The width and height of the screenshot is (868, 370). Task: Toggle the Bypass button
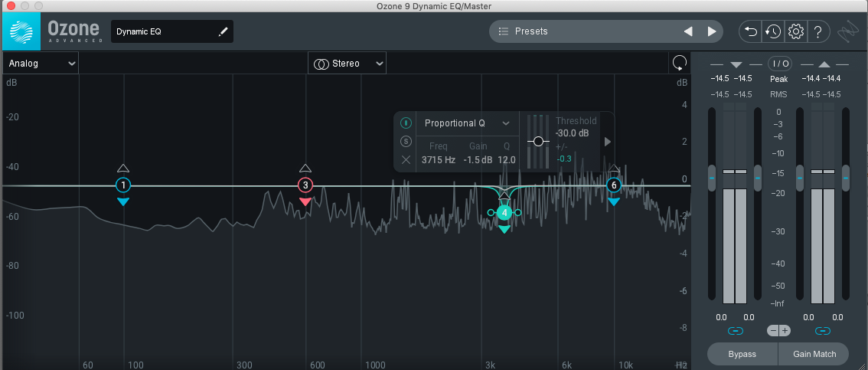pyautogui.click(x=742, y=354)
